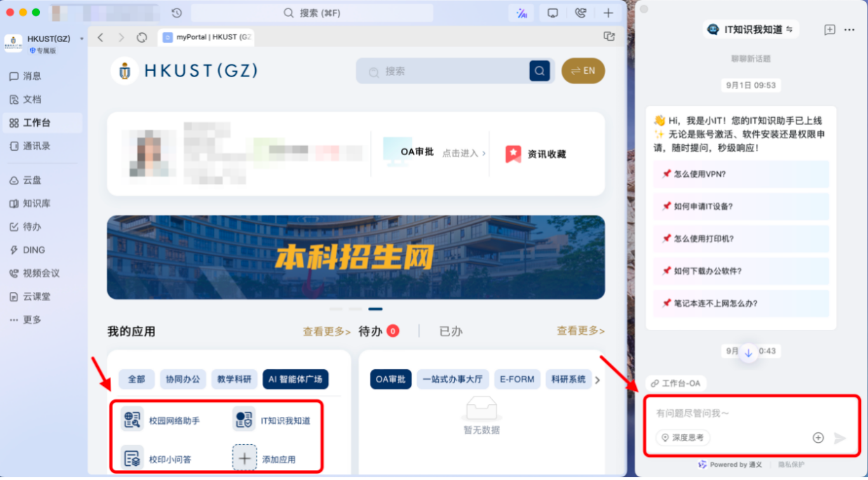
Task: Click the phone call icon in top bar
Action: 580,13
